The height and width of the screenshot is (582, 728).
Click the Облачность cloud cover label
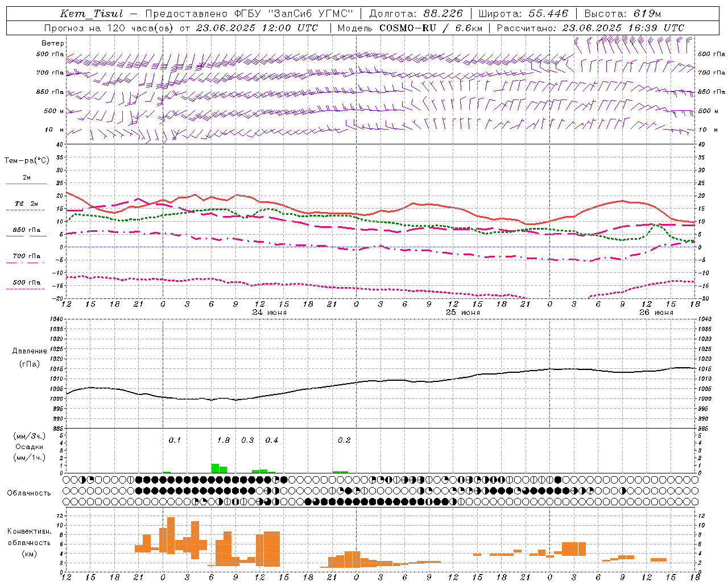(29, 493)
